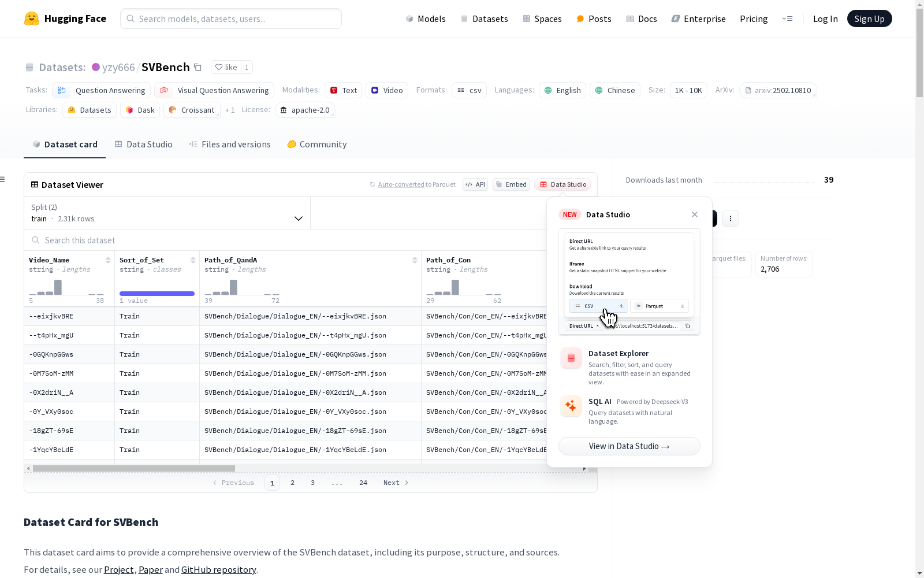The image size is (924, 578).
Task: Focus the search models, datasets, users field
Action: click(231, 18)
